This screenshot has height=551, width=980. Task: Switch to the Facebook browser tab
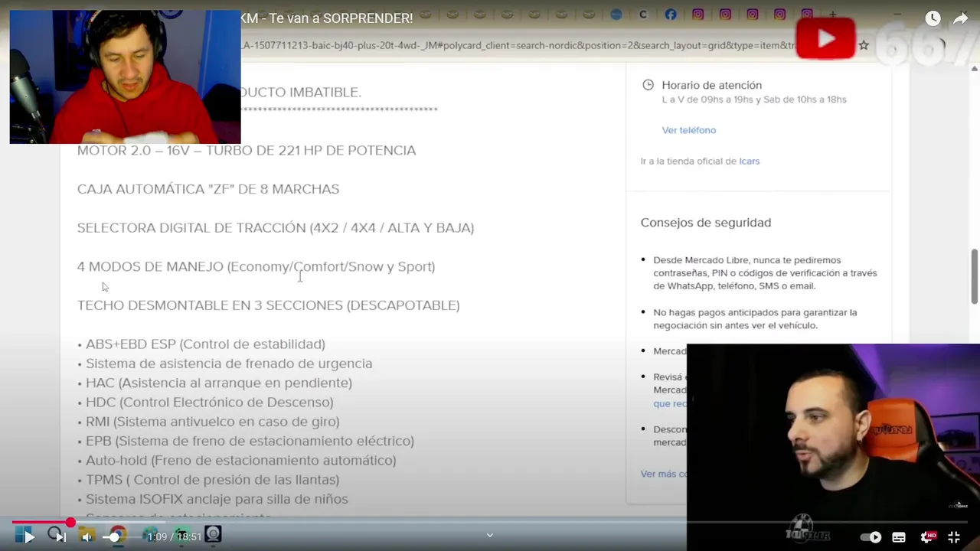pos(671,15)
